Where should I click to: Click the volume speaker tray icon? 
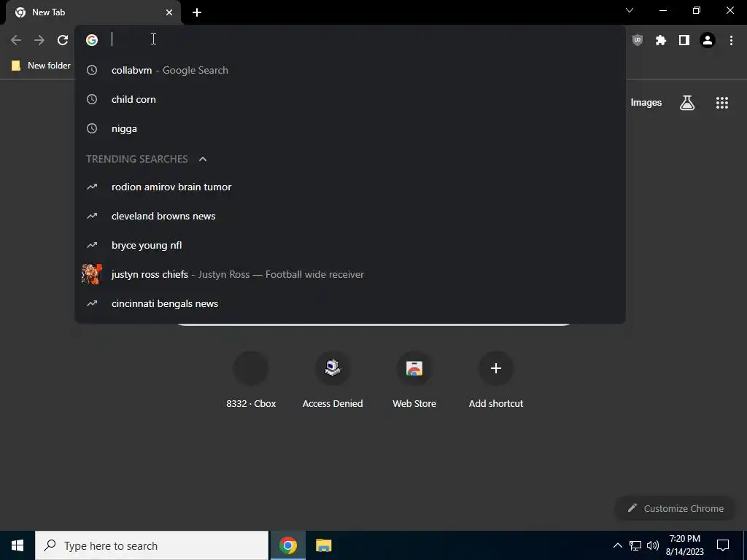click(x=653, y=545)
